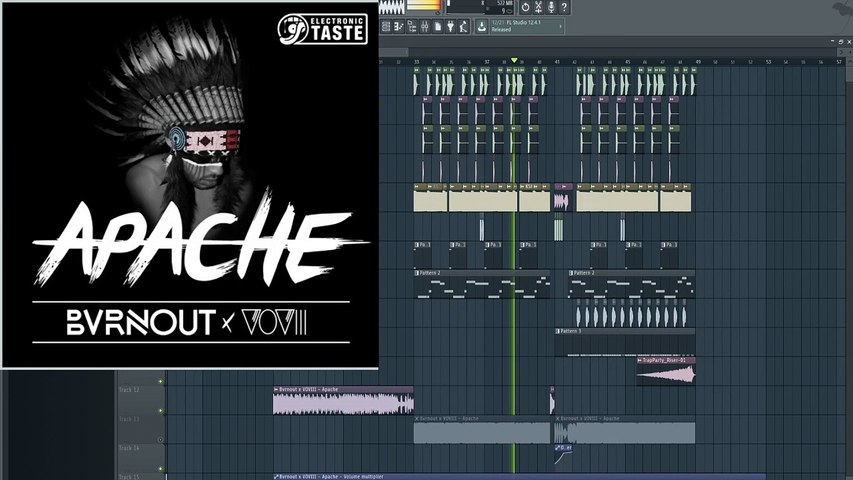Click bar 33 on the timeline ruler
Screen dimensions: 853x480
416,62
